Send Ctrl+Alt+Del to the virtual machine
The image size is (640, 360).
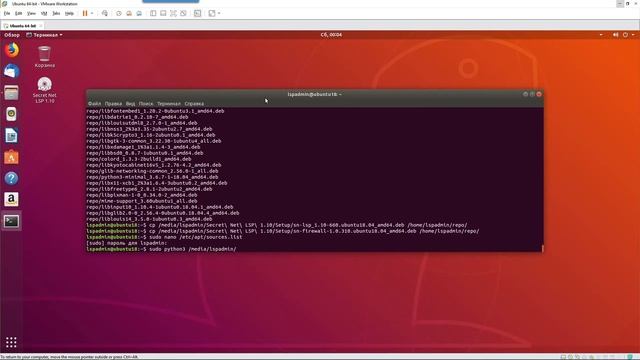click(x=105, y=13)
